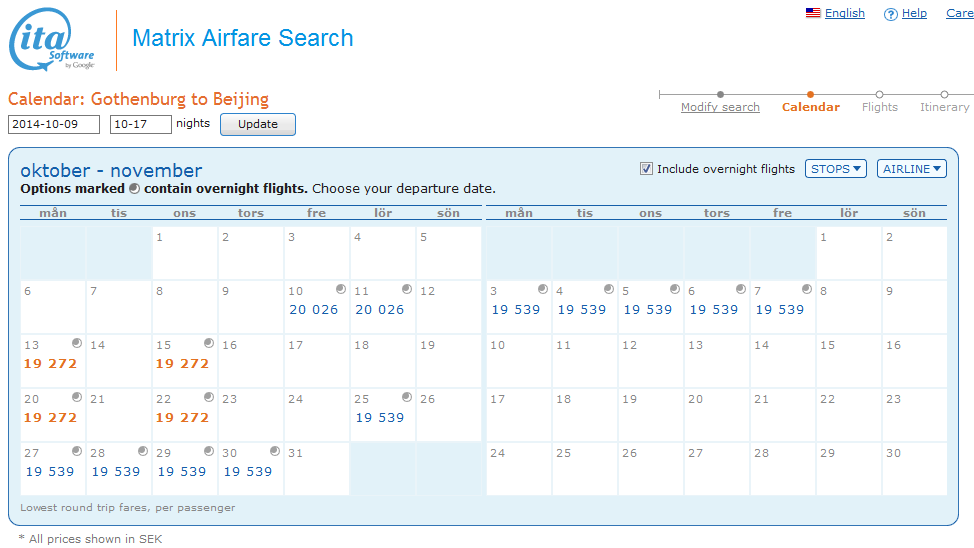This screenshot has width=974, height=548.
Task: Open the AIRLINE filter dropdown
Action: (911, 169)
